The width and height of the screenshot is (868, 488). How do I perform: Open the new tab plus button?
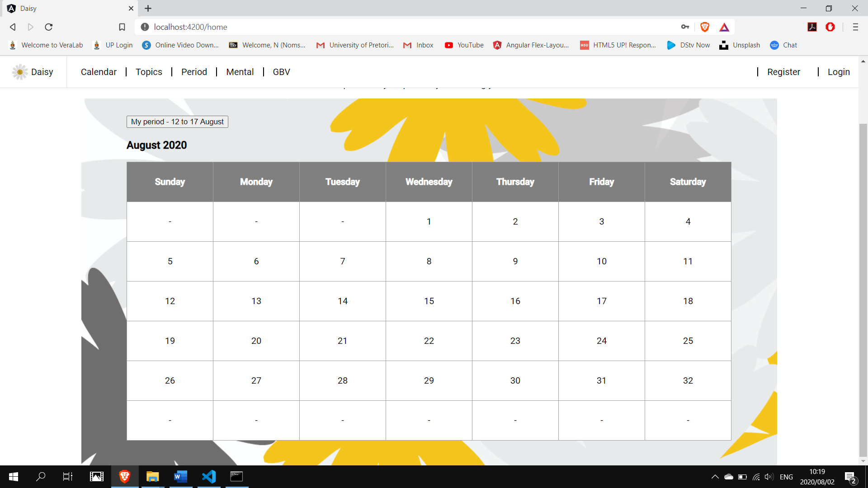(148, 8)
